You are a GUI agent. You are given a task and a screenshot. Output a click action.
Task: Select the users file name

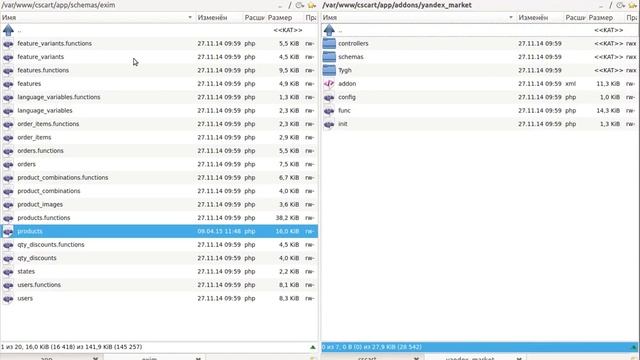25,298
